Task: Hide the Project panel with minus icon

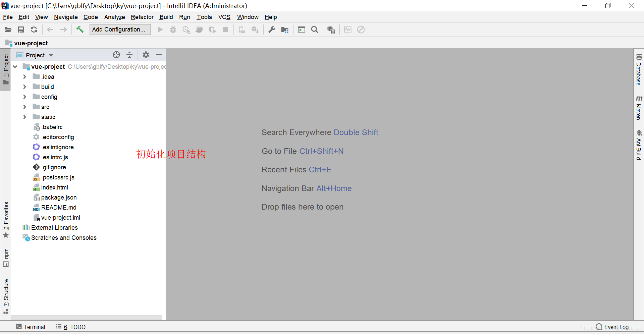Action: pos(159,55)
